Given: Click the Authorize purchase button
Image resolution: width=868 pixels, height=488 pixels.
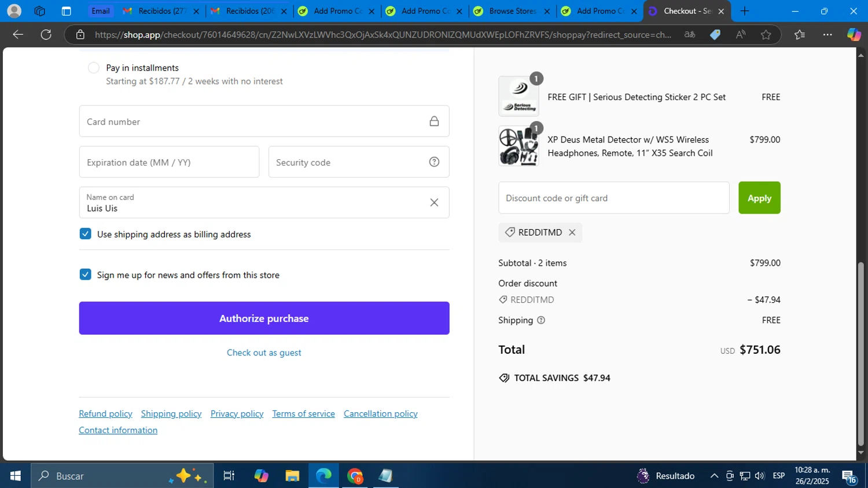Looking at the screenshot, I should pos(264,318).
